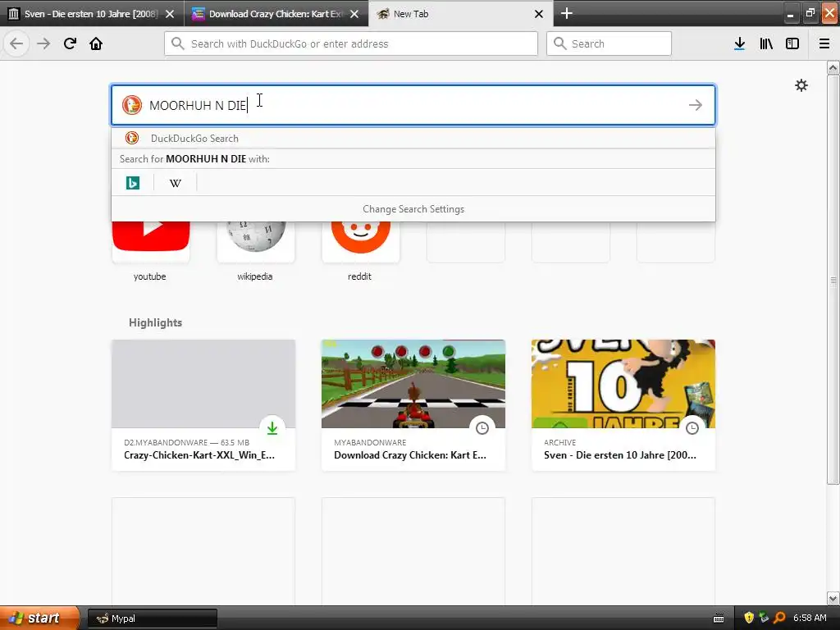Click the reddit top site tile

pyautogui.click(x=361, y=252)
